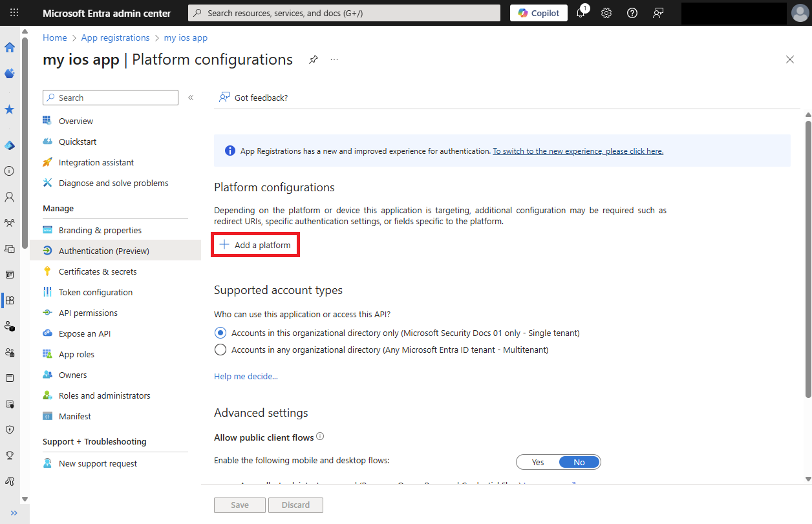
Task: Open the portal app launcher waffle
Action: tap(14, 13)
